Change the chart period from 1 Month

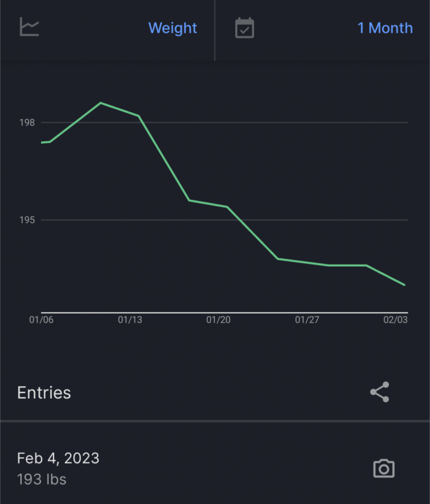(384, 28)
